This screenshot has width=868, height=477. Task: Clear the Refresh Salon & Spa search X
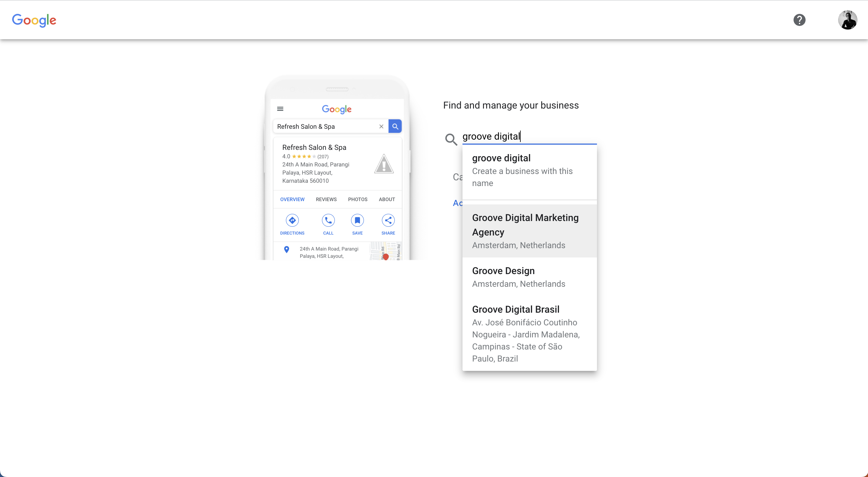tap(381, 126)
